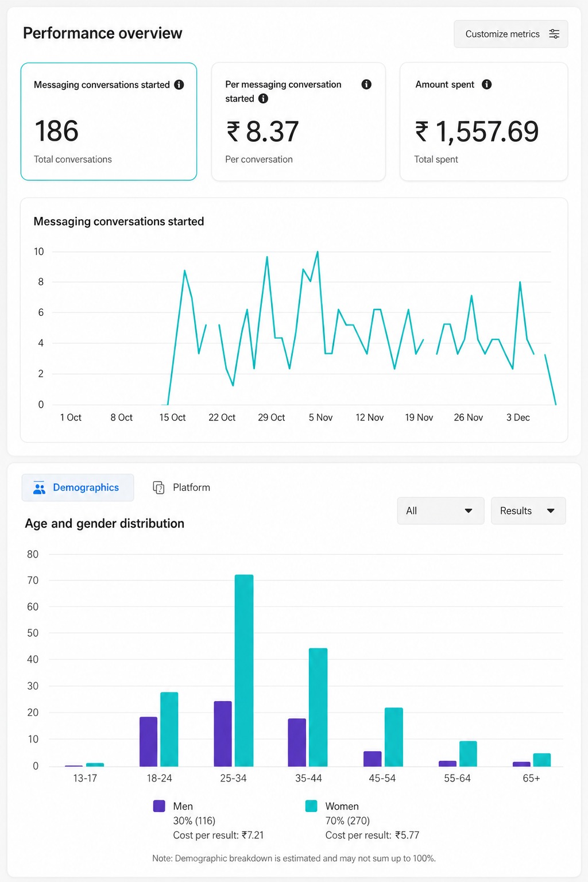588x882 pixels.
Task: Select the Amount spent card
Action: (x=483, y=122)
